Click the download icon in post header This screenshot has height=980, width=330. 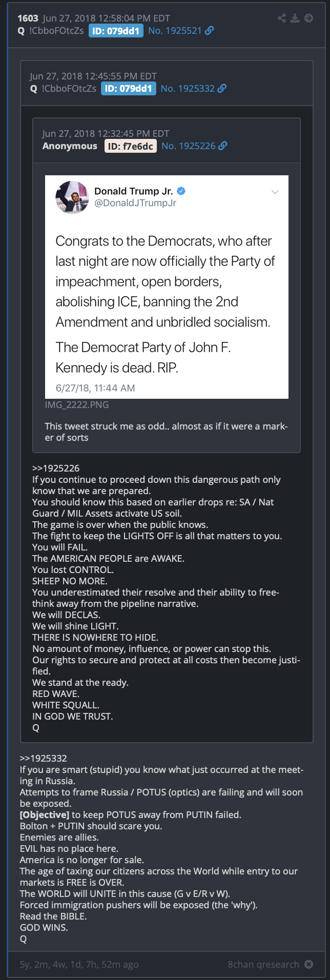[x=295, y=18]
